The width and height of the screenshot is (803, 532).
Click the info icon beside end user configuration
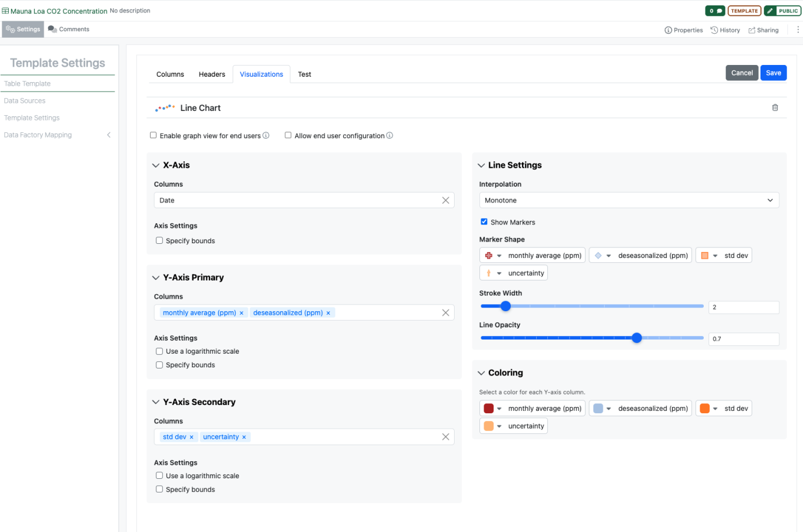point(390,135)
